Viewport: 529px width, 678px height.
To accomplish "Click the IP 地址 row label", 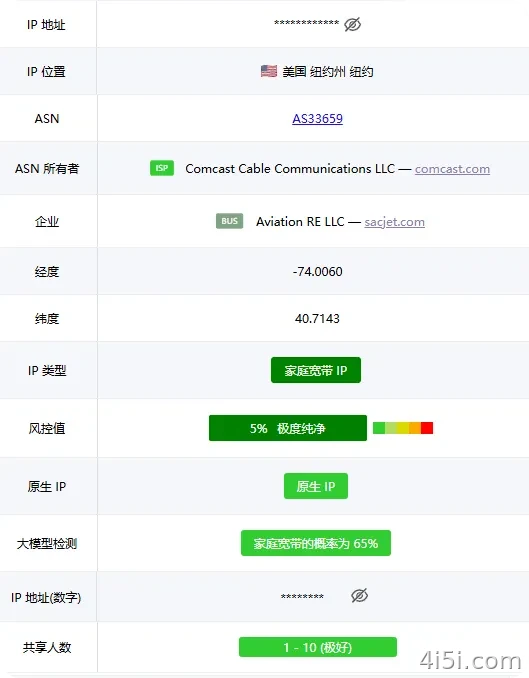I will [46, 25].
